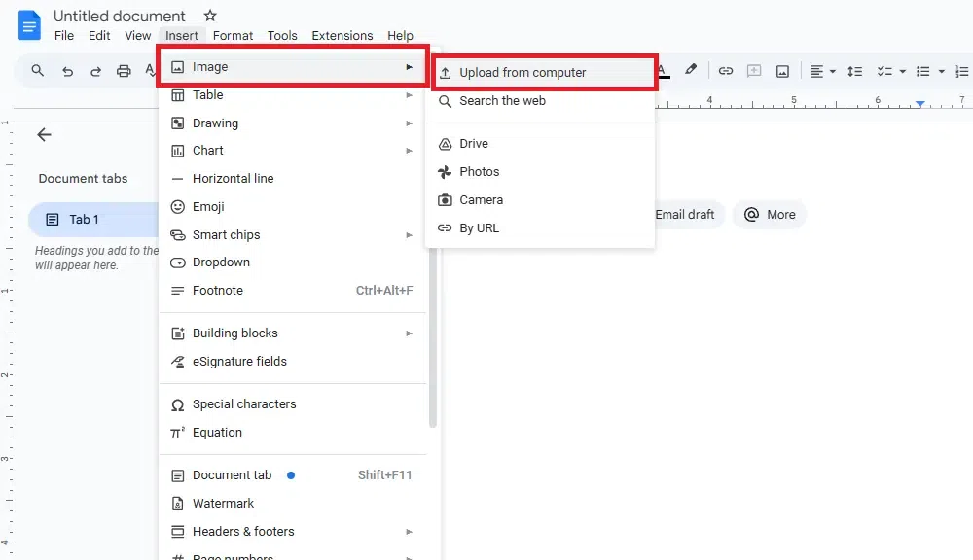Open the Format menu
This screenshot has width=973, height=560.
click(233, 36)
